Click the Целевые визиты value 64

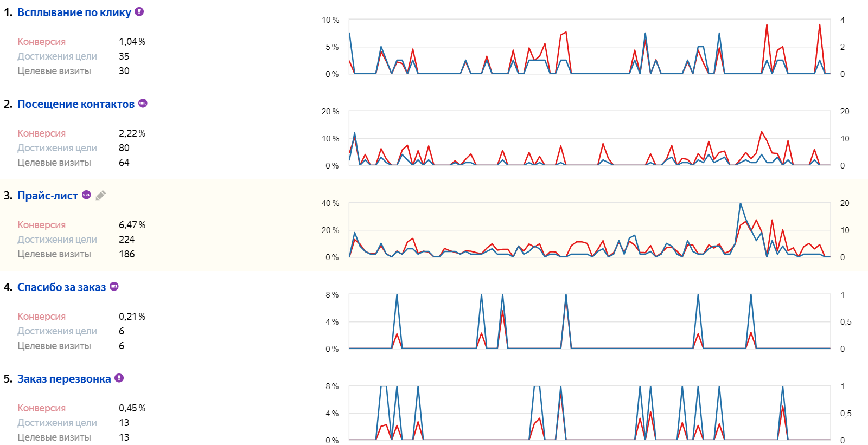124,163
